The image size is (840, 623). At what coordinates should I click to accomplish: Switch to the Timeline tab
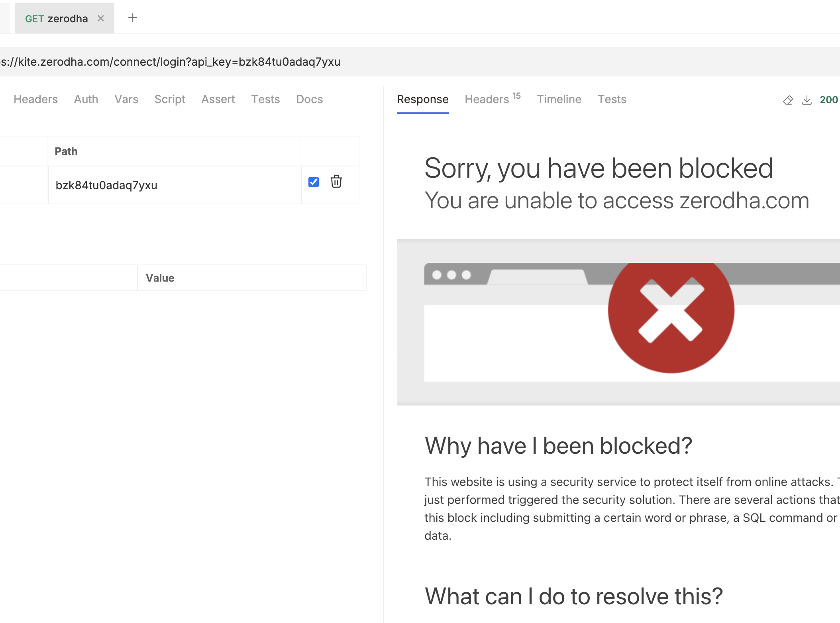tap(559, 99)
